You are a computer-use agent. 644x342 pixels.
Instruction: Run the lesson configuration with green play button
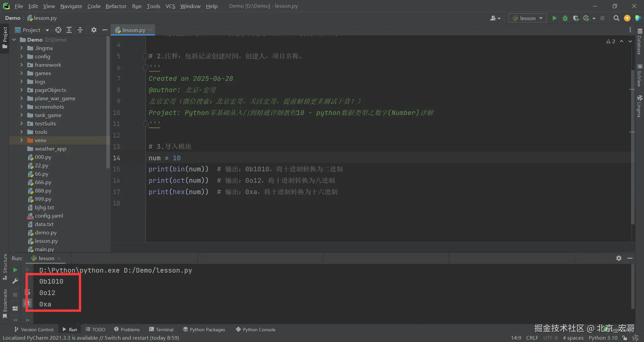554,18
